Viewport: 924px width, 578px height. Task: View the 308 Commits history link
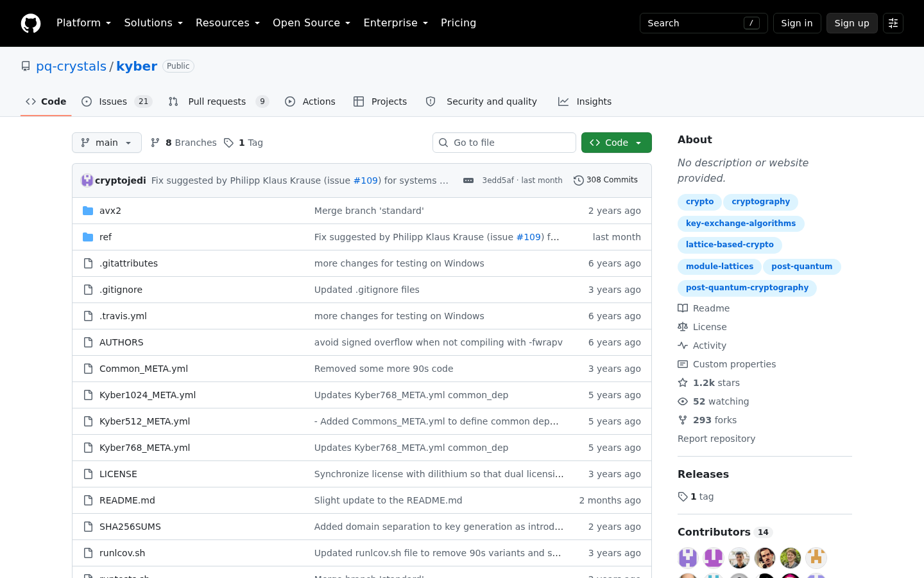coord(606,180)
